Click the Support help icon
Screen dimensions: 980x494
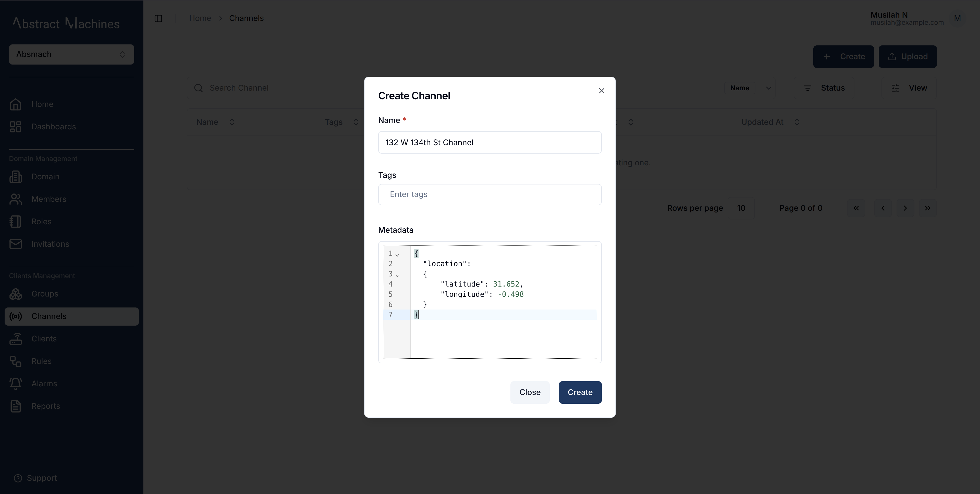(18, 478)
